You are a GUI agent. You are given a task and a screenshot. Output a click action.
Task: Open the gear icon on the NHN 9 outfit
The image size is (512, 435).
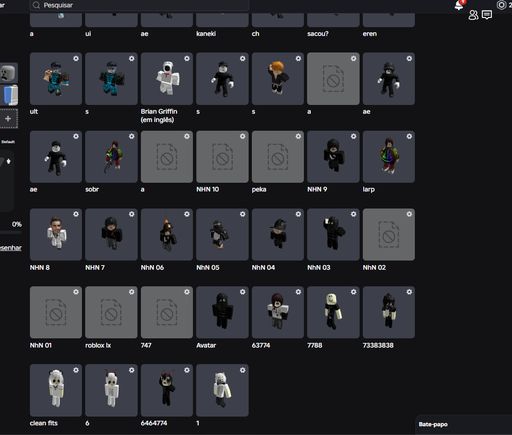[x=353, y=136]
